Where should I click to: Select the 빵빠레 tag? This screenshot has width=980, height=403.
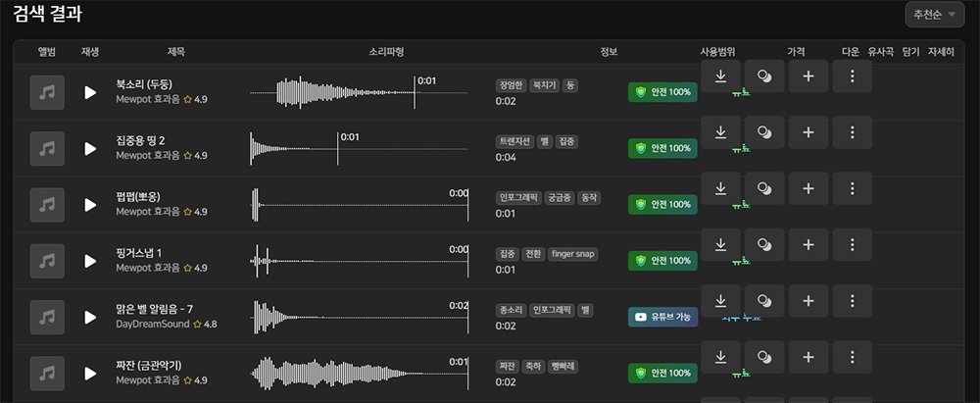click(563, 368)
